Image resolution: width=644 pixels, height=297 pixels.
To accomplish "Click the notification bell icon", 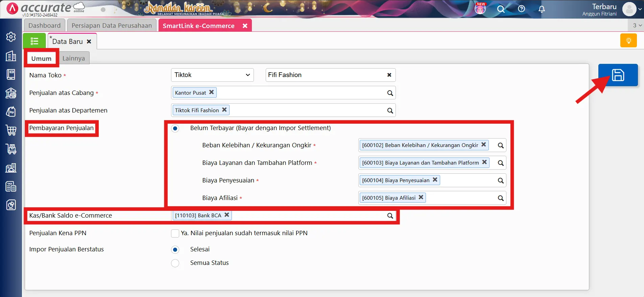I will 542,9.
